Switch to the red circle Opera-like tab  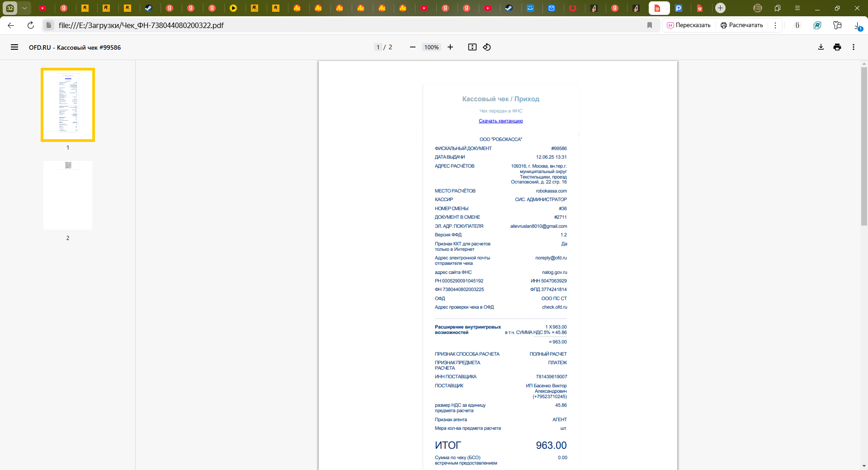tap(573, 8)
